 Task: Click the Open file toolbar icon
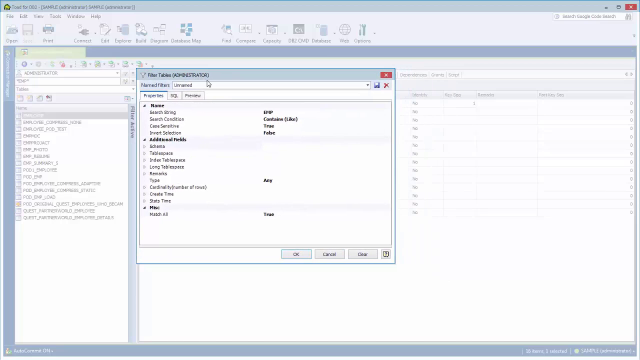tap(12, 33)
